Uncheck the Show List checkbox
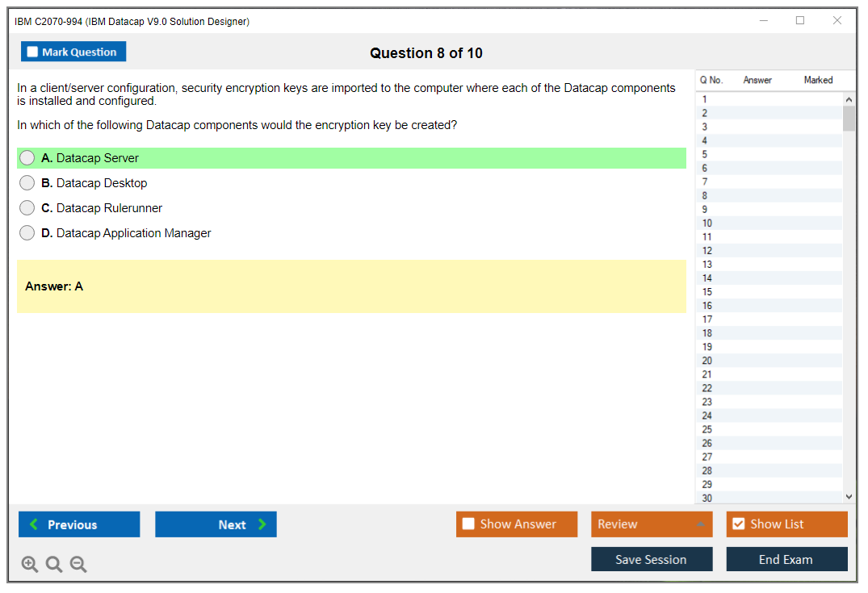The width and height of the screenshot is (868, 593). click(738, 524)
